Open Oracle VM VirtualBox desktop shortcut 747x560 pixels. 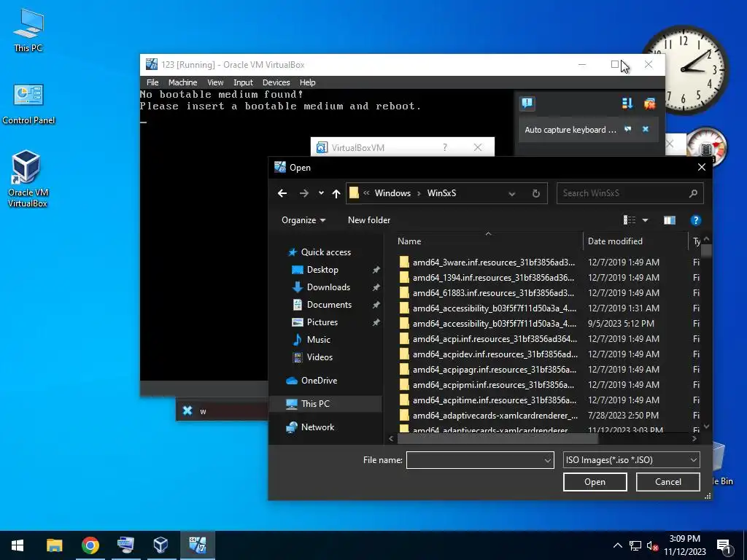tap(27, 179)
